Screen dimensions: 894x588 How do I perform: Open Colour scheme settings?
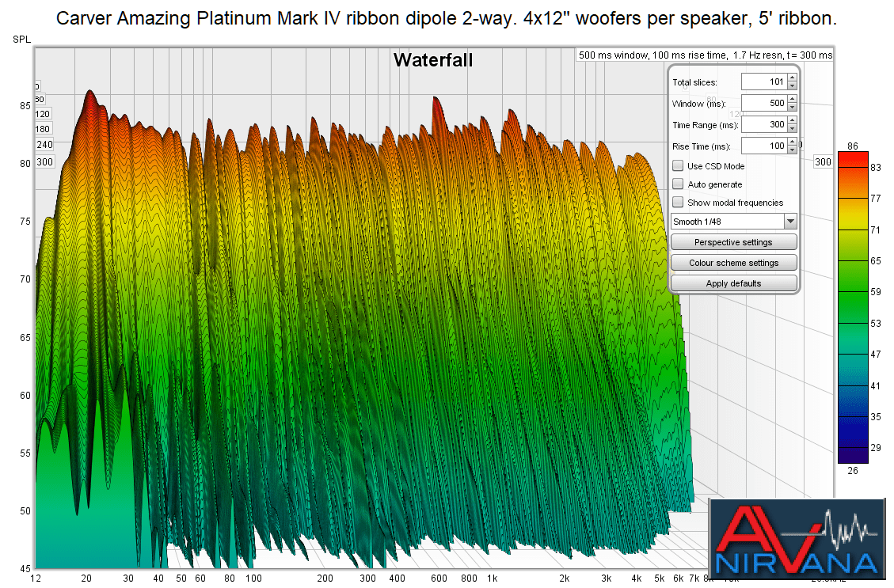pyautogui.click(x=734, y=263)
